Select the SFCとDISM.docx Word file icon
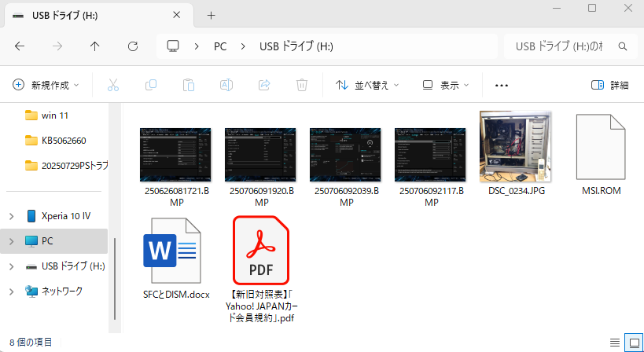This screenshot has height=352, width=644. click(172, 251)
